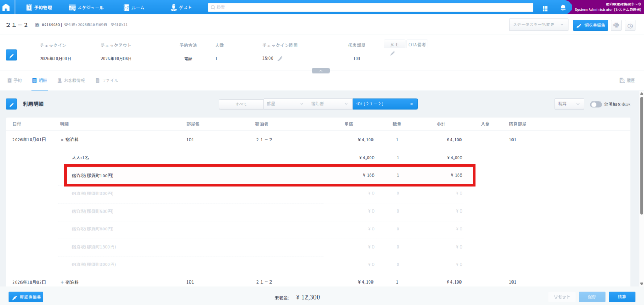Click the home icon in the top bar
The image size is (644, 305).
pyautogui.click(x=6, y=8)
